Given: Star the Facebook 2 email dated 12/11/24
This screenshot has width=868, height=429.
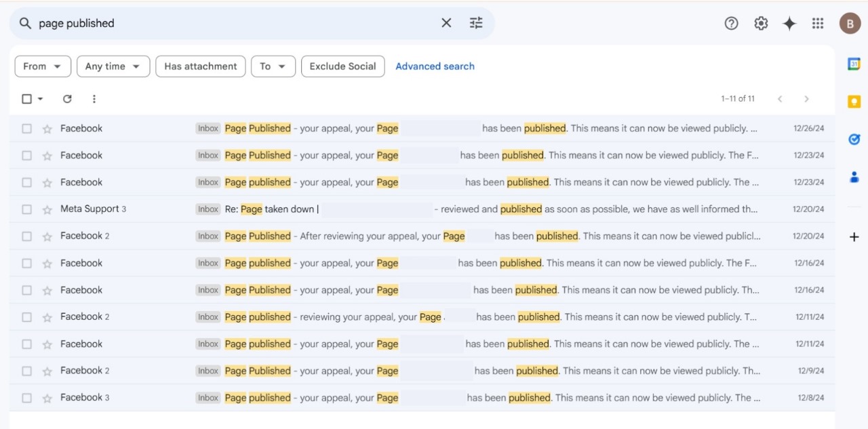Looking at the screenshot, I should [47, 317].
